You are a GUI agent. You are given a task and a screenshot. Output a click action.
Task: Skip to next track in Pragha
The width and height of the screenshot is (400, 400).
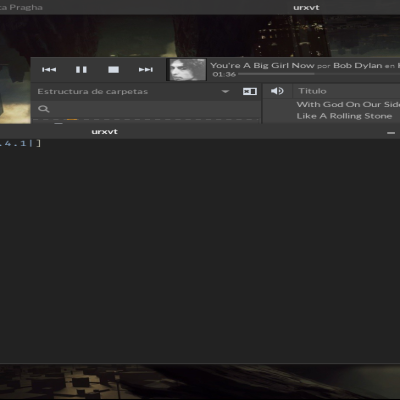point(146,70)
